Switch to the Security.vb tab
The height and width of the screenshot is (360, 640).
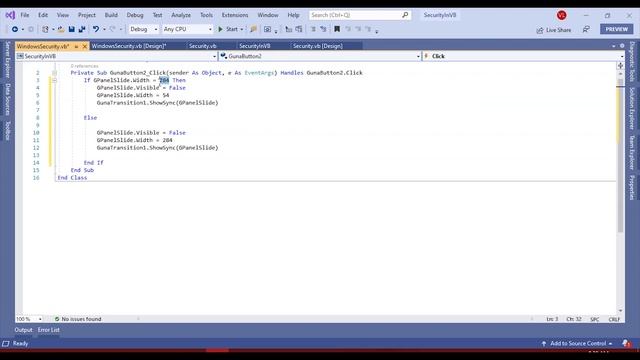(202, 46)
